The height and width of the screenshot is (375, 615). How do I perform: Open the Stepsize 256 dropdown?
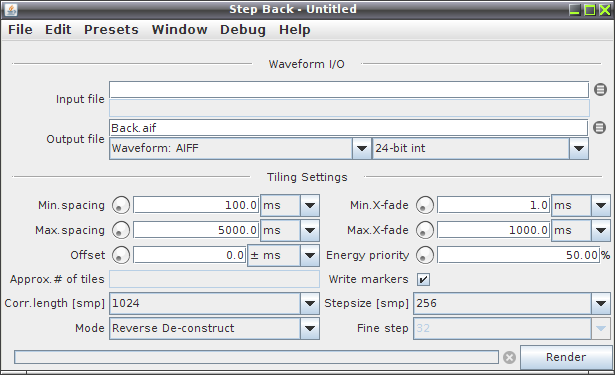click(x=512, y=303)
